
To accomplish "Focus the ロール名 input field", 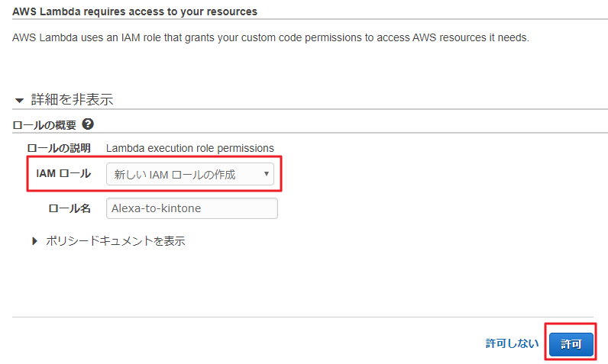I will (192, 208).
